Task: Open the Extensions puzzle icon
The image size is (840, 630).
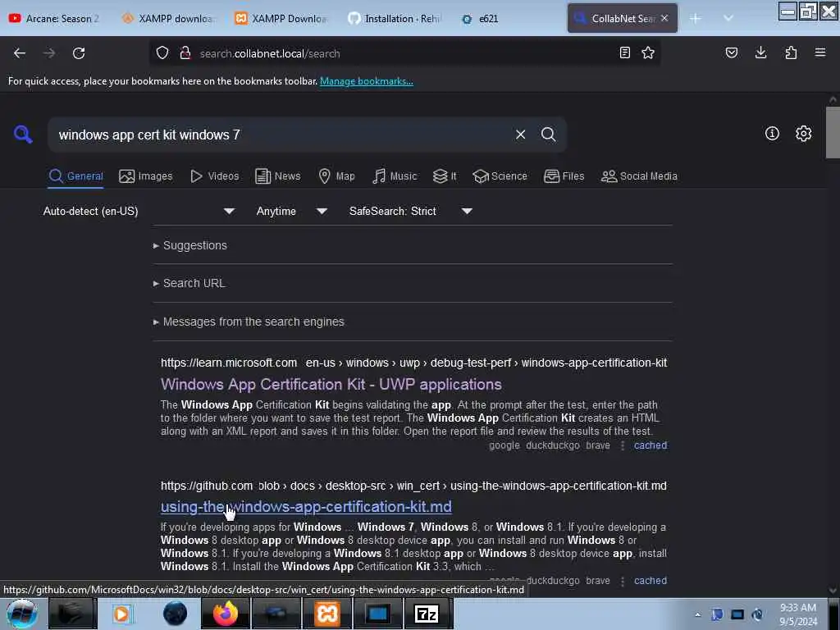Action: [x=791, y=52]
